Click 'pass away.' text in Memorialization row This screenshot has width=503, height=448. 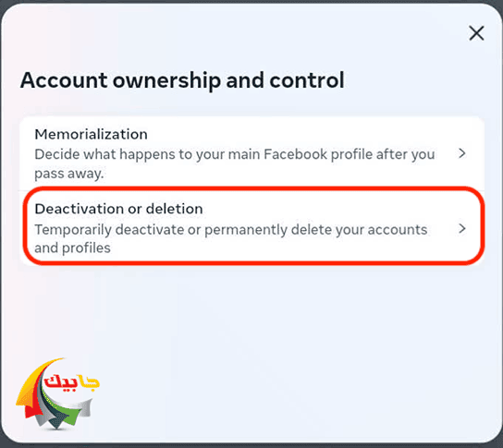point(69,174)
